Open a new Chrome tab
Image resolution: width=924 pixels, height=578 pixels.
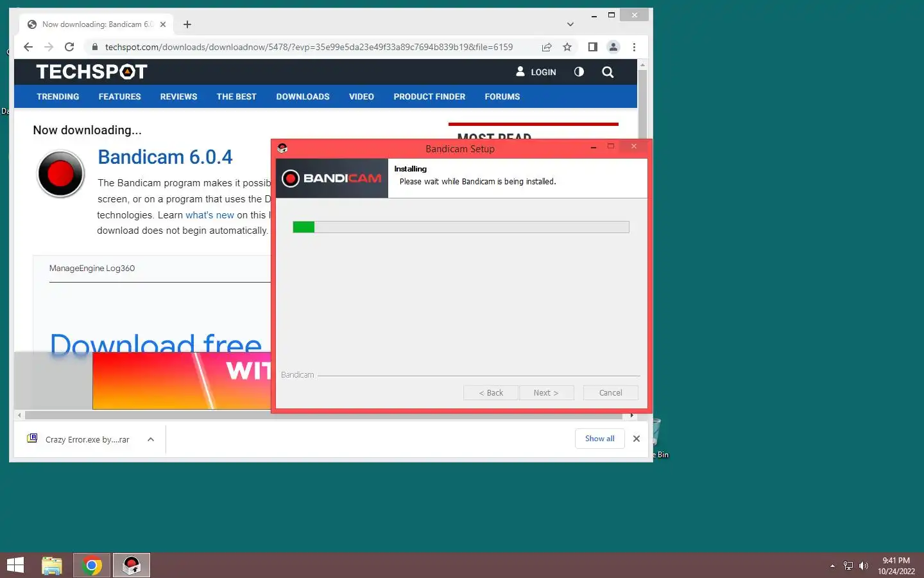pos(187,24)
